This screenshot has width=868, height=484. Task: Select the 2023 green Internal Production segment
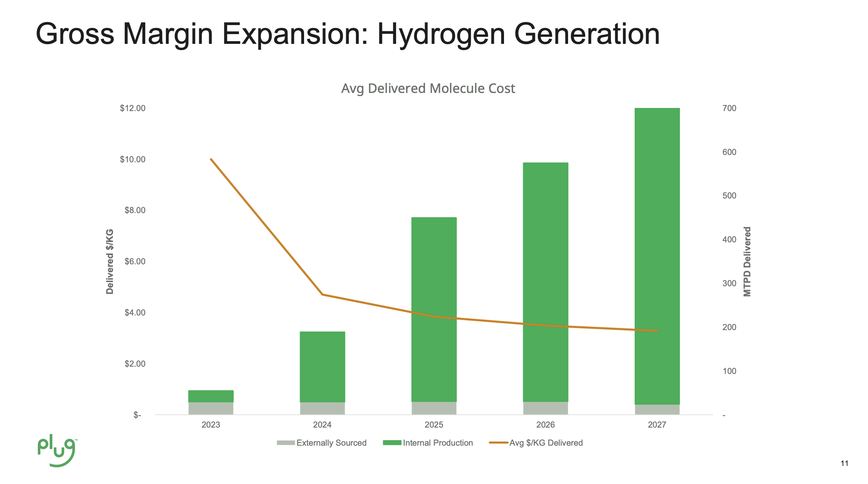click(x=211, y=396)
